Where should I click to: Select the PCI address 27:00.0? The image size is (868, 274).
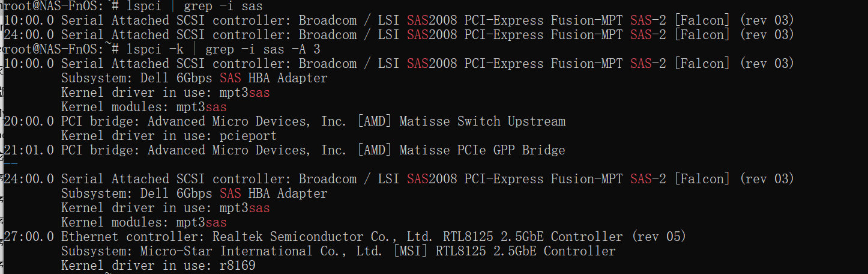pos(28,237)
